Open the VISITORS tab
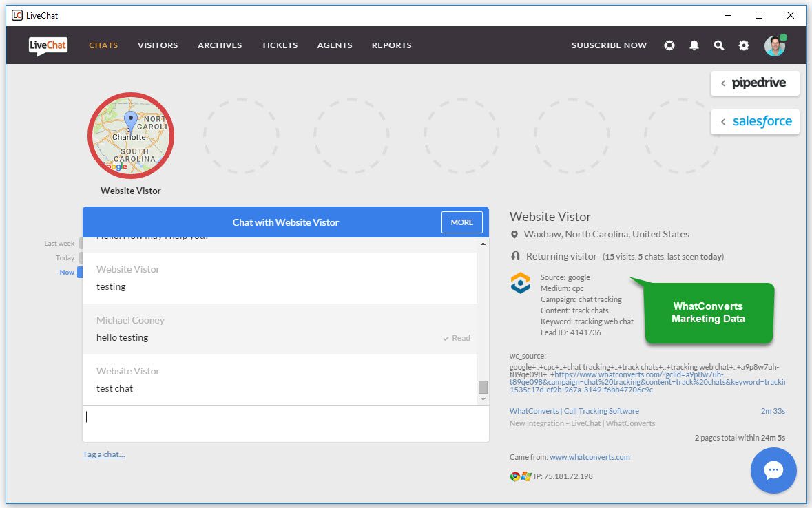 [x=158, y=45]
